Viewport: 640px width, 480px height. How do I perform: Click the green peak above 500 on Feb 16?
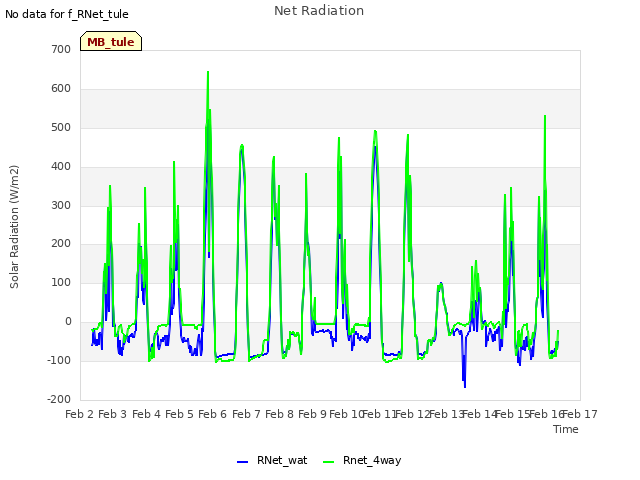click(545, 117)
